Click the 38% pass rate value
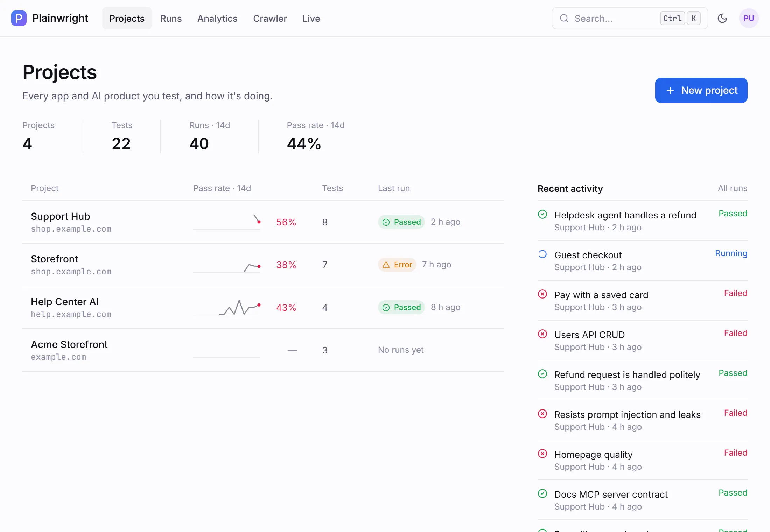The height and width of the screenshot is (532, 770). [286, 265]
